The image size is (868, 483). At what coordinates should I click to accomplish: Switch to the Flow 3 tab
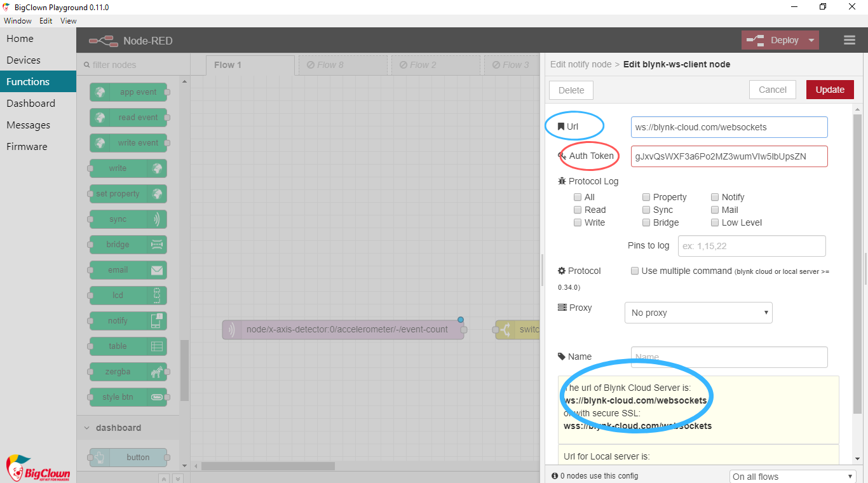[512, 65]
